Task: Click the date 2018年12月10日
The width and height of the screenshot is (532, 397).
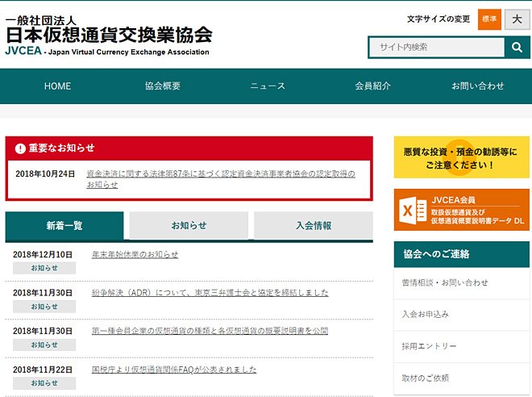Action: 43,255
